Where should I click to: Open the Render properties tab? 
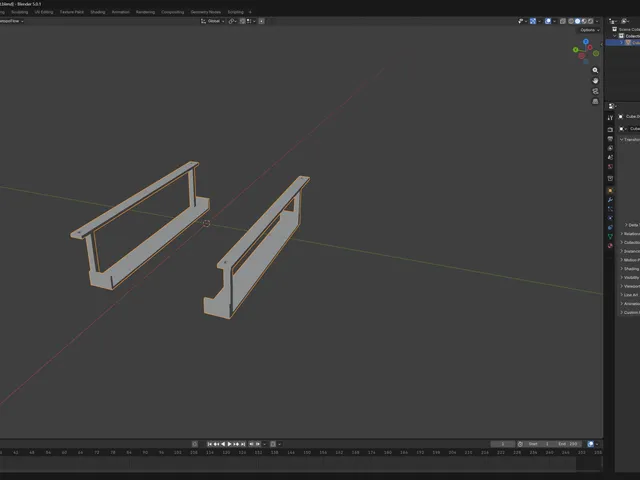click(x=610, y=129)
